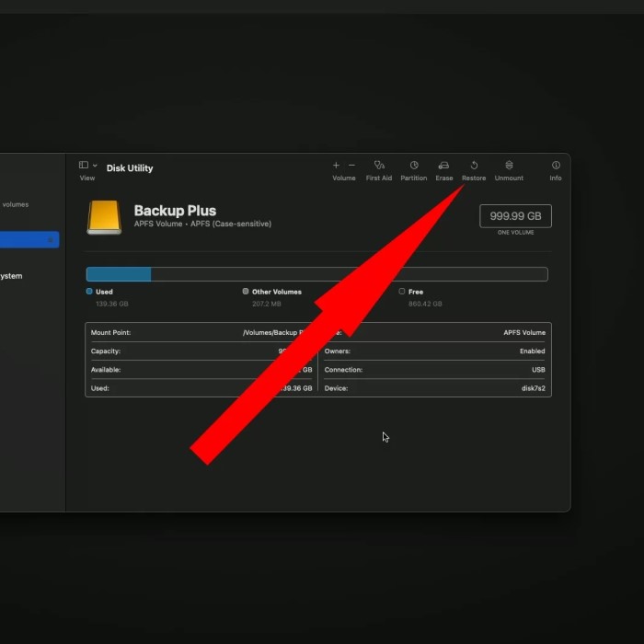
Task: Add a volume with plus icon
Action: pyautogui.click(x=336, y=165)
